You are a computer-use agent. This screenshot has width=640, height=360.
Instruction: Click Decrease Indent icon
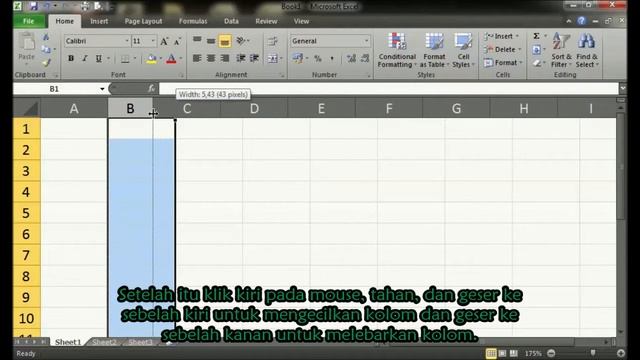tap(241, 58)
